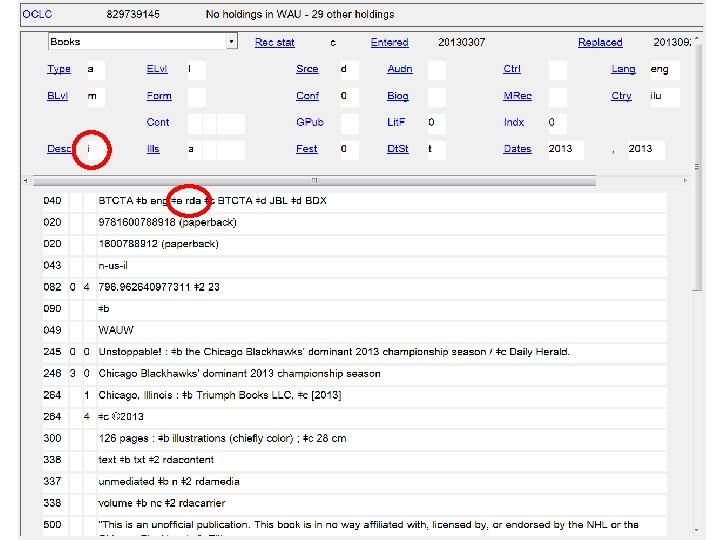The width and height of the screenshot is (720, 540).
Task: Click the 043 field n-us-il
Action: pyautogui.click(x=382, y=266)
